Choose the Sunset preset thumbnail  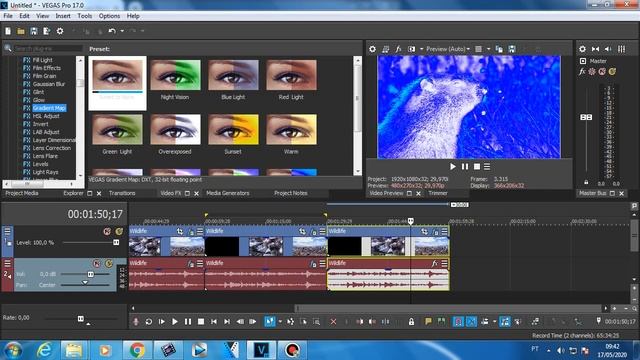click(x=233, y=129)
